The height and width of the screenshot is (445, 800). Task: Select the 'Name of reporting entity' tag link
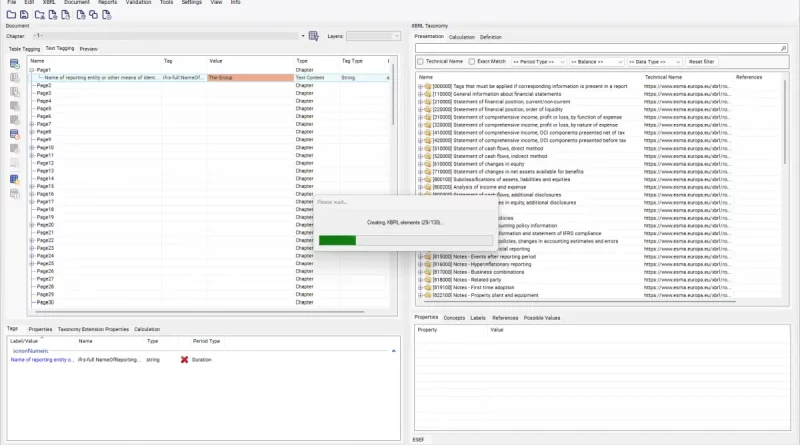pyautogui.click(x=42, y=360)
